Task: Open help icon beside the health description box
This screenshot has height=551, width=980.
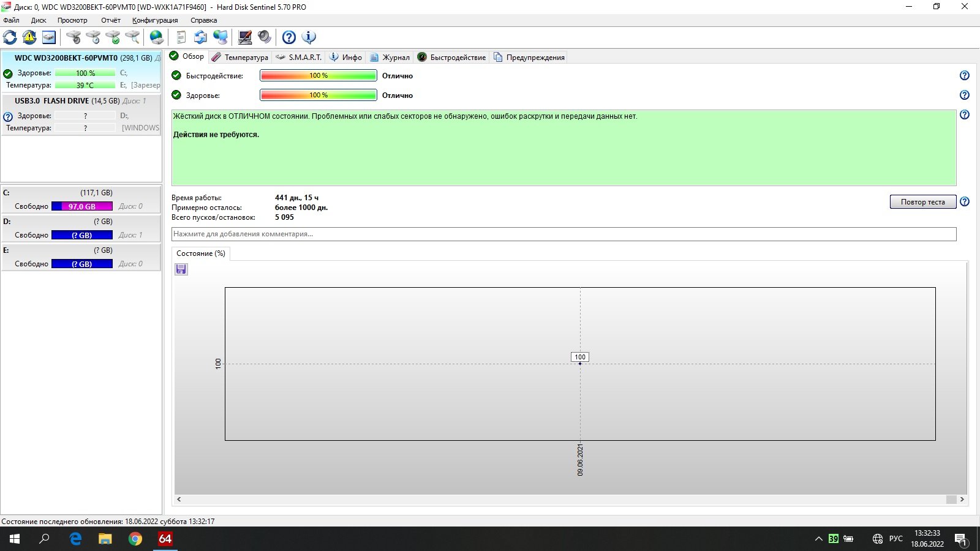Action: (964, 115)
